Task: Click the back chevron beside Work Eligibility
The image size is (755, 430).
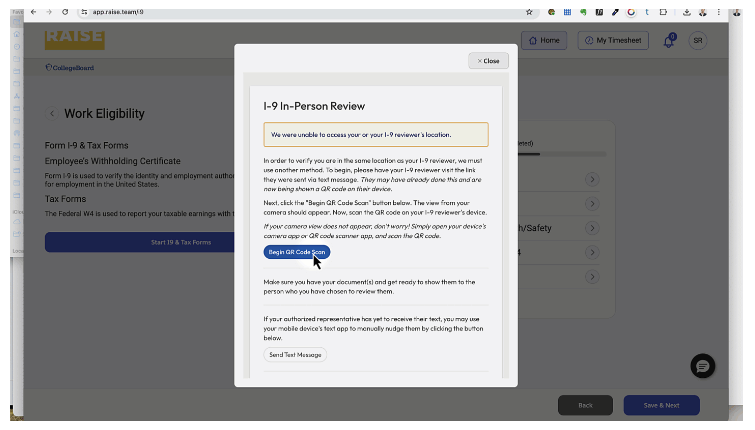Action: [x=52, y=114]
